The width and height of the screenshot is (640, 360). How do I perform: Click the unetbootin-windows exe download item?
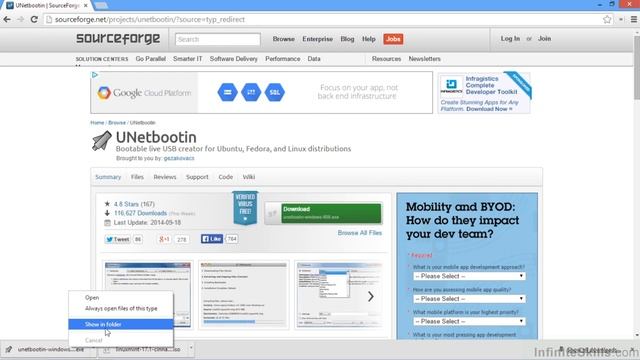point(46,349)
